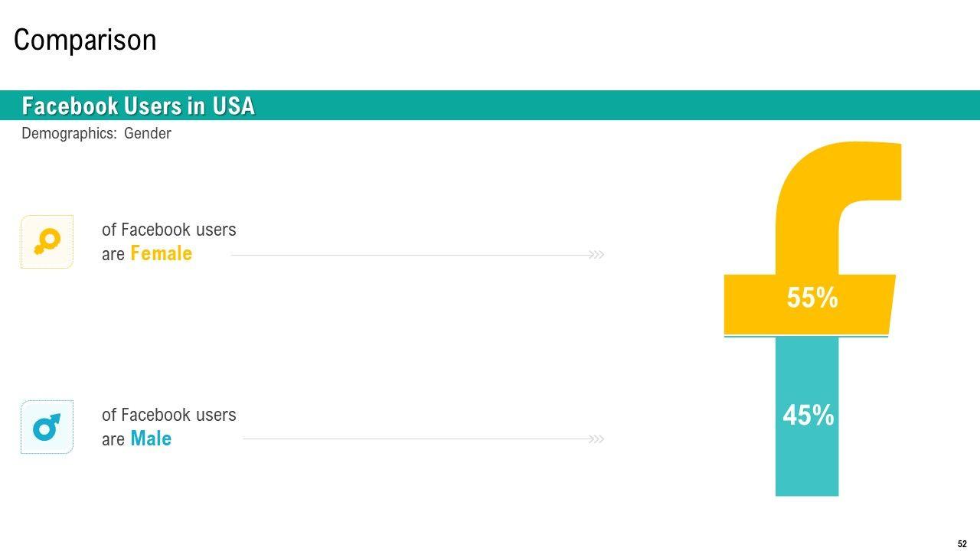The height and width of the screenshot is (551, 980).
Task: Click the 55% label
Action: (812, 298)
